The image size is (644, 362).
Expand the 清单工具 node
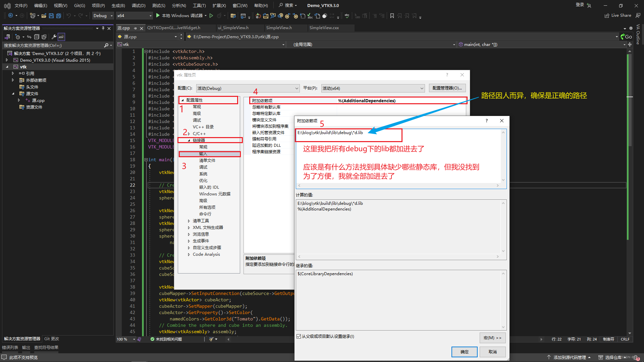click(x=189, y=221)
